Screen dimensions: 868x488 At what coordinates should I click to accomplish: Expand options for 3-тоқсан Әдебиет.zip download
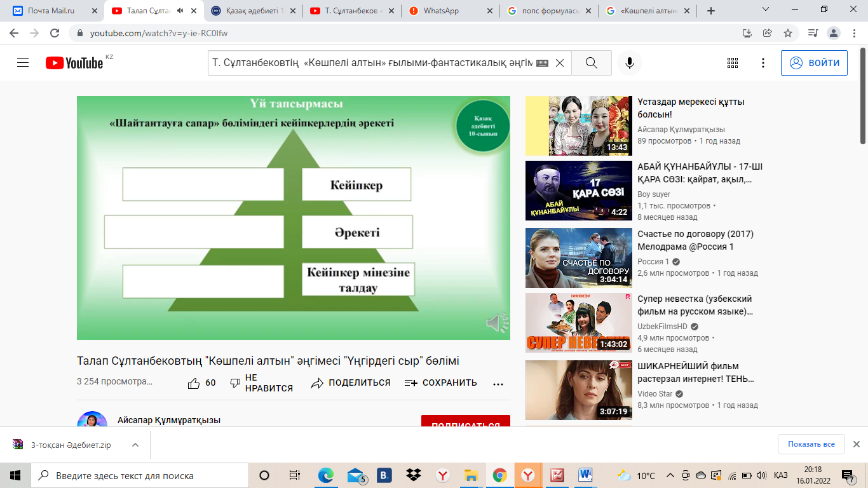click(x=135, y=445)
